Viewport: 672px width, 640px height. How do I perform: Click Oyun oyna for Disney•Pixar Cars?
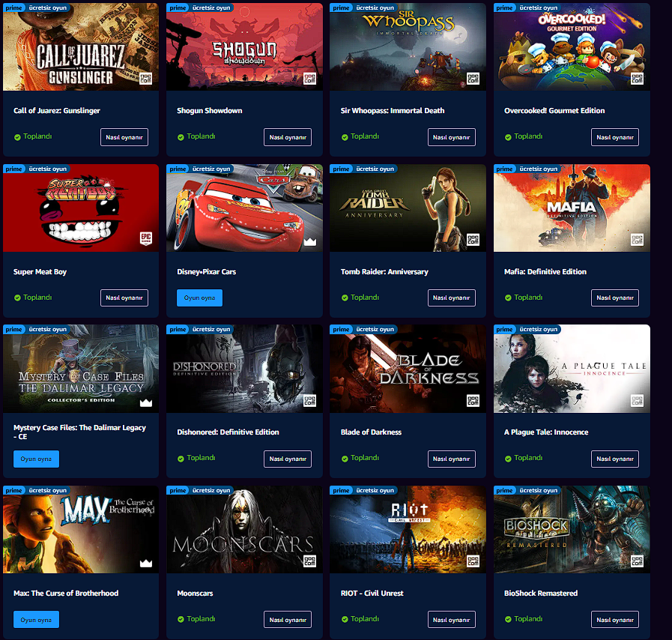click(200, 298)
